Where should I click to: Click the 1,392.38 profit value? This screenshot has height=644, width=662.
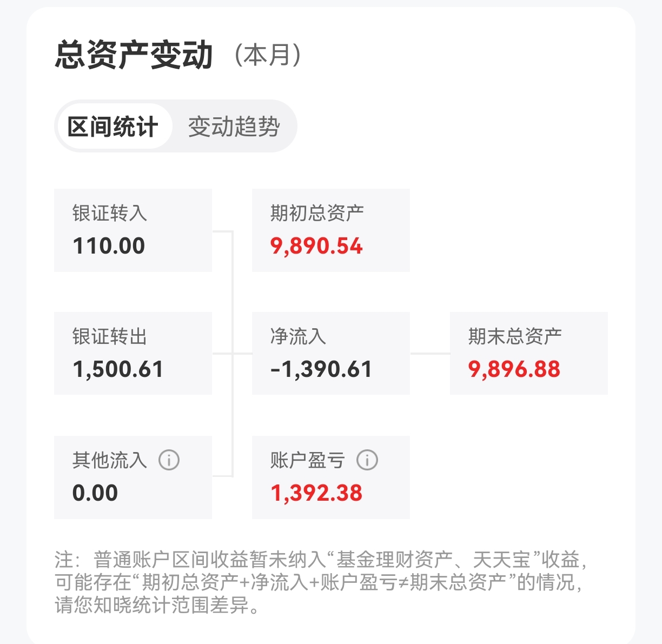coord(316,493)
